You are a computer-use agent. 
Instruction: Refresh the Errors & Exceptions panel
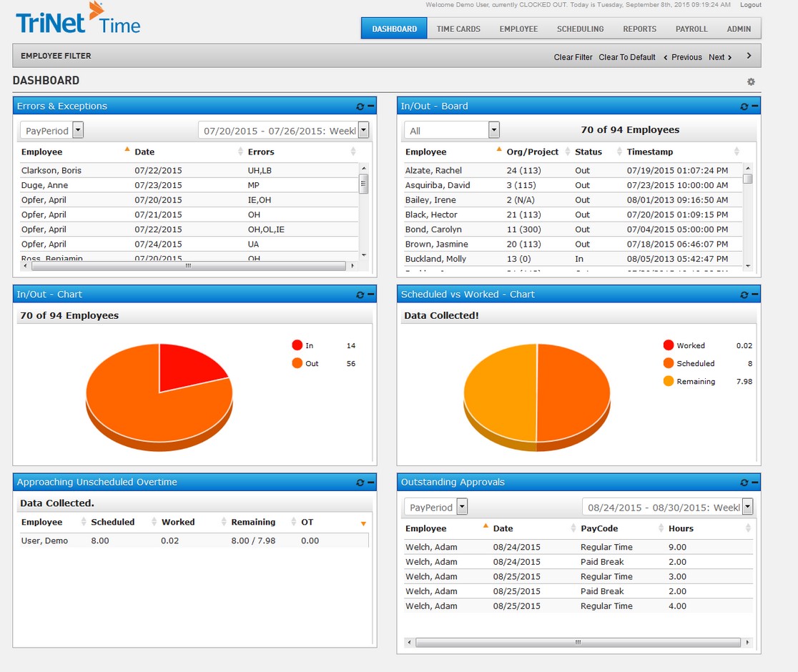point(360,106)
